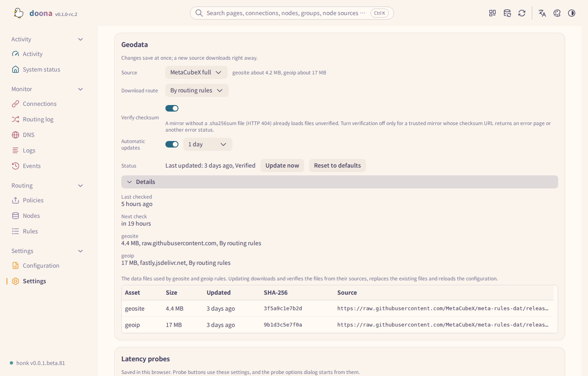This screenshot has height=376, width=588.
Task: Click honk v0.0.1.beta.81 status text
Action: [40, 363]
